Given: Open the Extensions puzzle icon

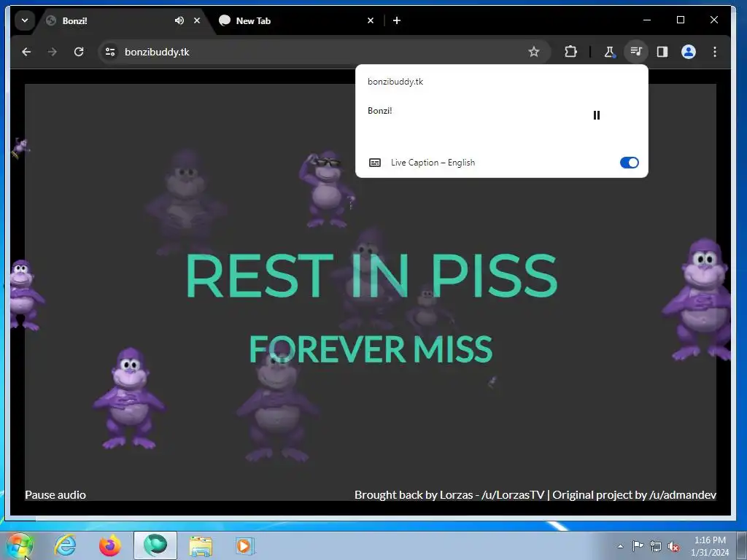Looking at the screenshot, I should 570,52.
